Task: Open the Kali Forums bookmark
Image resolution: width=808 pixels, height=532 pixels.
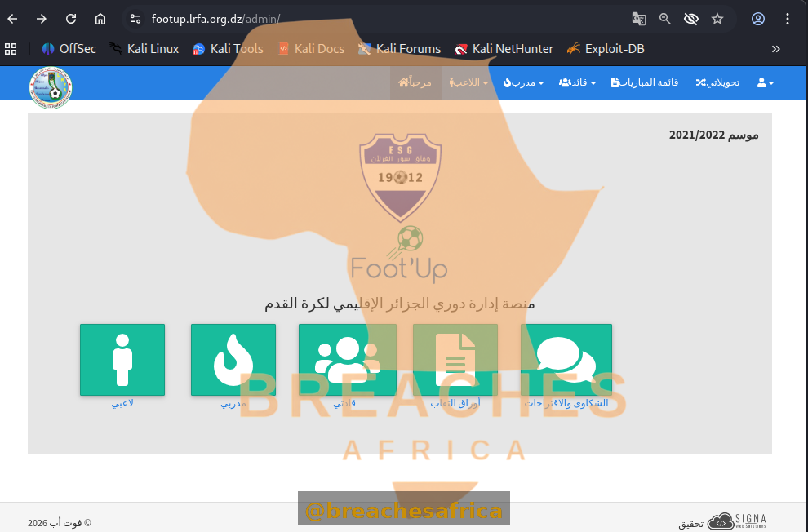Action: 400,49
